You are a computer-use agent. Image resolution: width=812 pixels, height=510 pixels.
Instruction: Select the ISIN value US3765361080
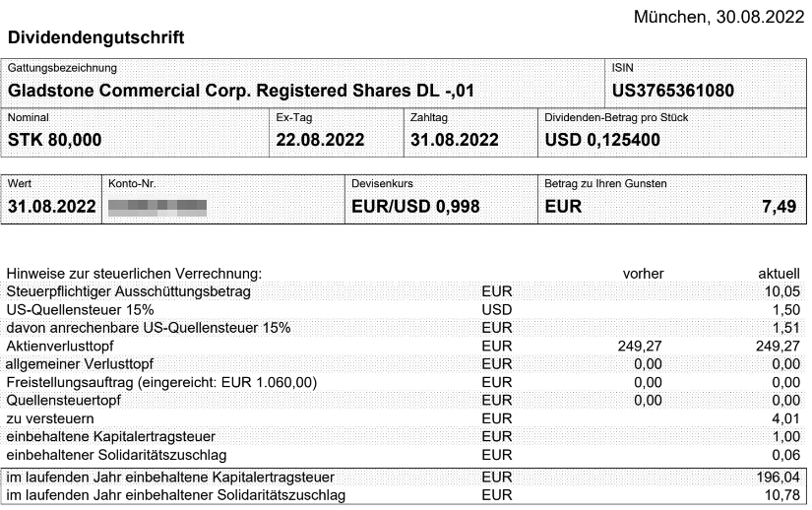(x=672, y=91)
